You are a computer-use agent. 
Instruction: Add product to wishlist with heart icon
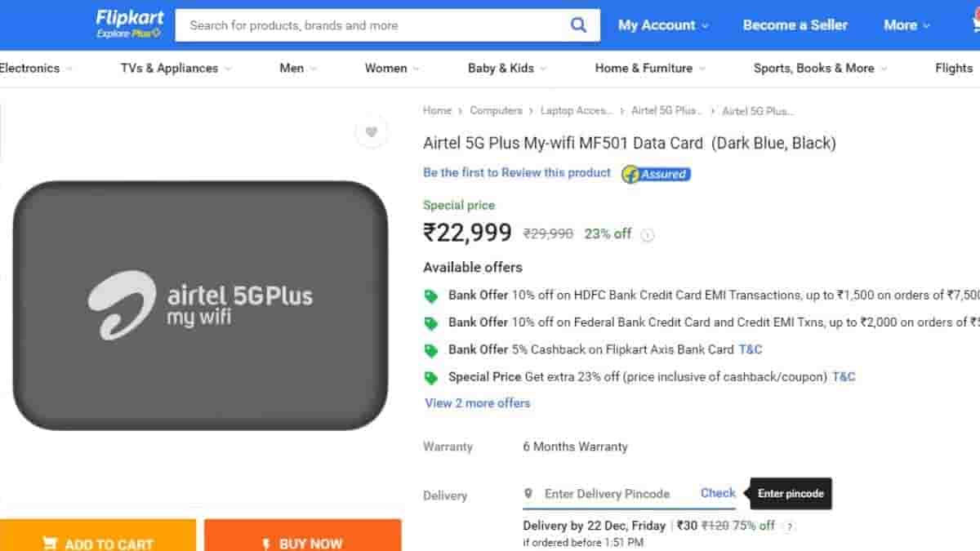(372, 132)
